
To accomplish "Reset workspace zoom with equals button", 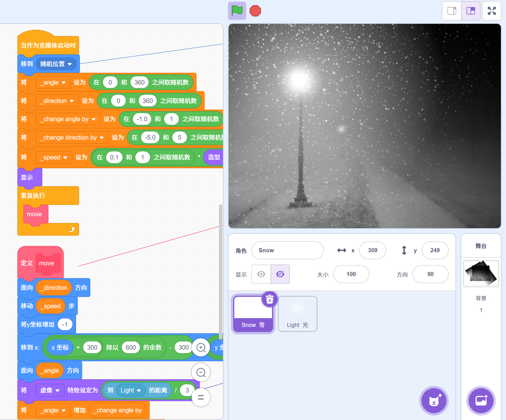I will (201, 397).
